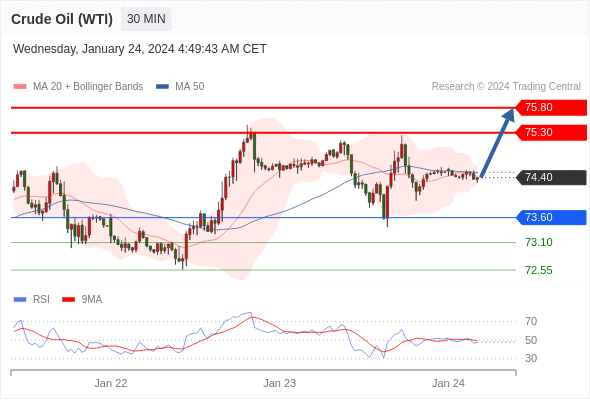This screenshot has height=400, width=590.
Task: Click the MA 50 legend label
Action: point(190,87)
